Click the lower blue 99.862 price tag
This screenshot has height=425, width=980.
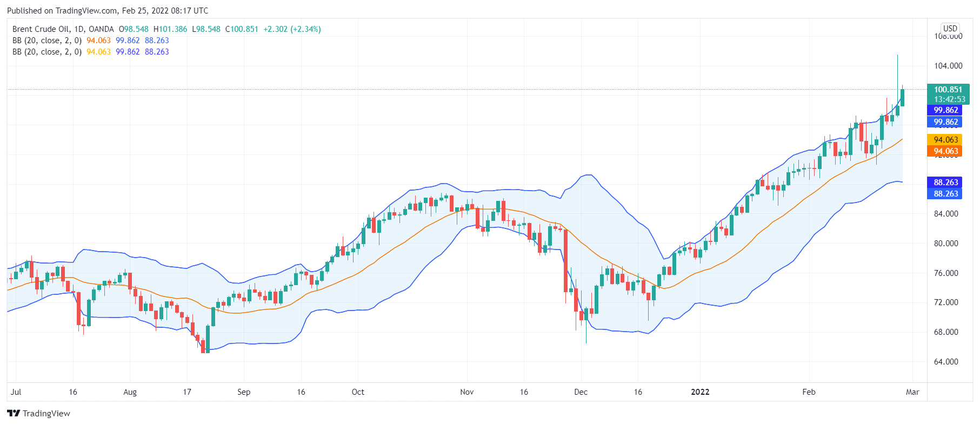tap(945, 122)
